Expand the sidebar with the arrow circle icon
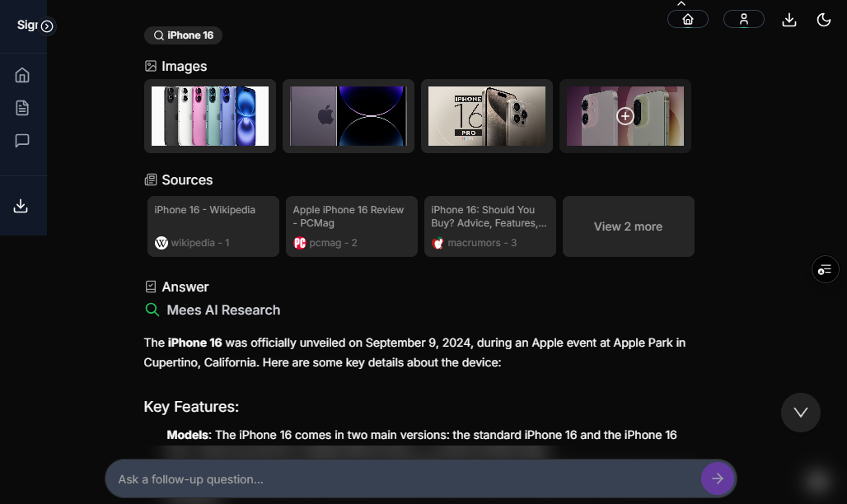Screen dimensions: 847x504 click(x=47, y=26)
